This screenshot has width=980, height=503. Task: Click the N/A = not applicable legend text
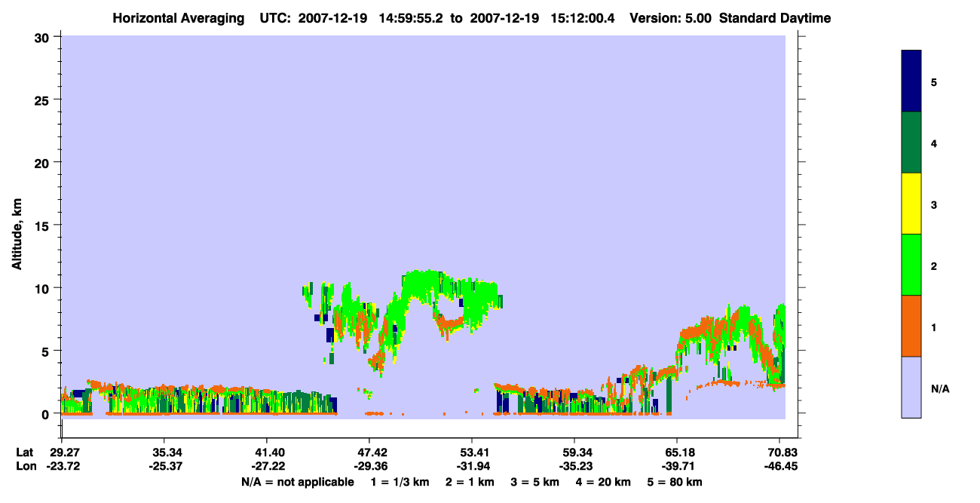298,482
